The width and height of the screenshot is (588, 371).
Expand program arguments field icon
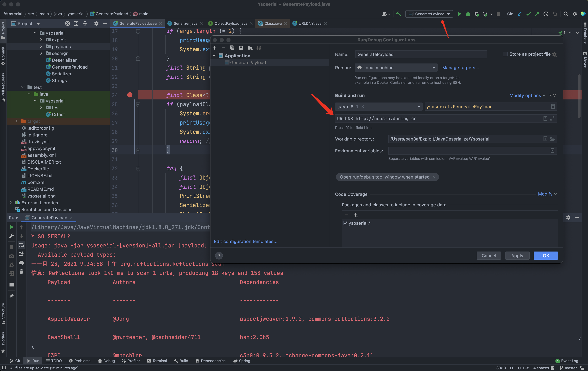tap(552, 118)
